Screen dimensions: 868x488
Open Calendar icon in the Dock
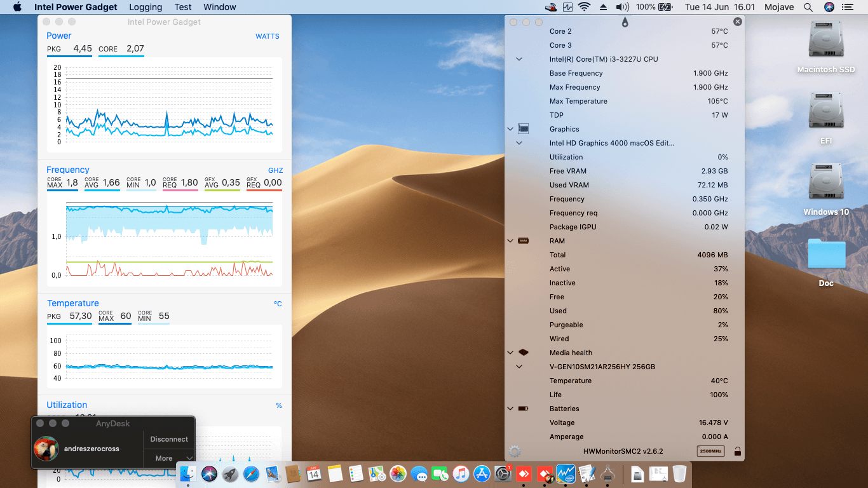coord(314,473)
